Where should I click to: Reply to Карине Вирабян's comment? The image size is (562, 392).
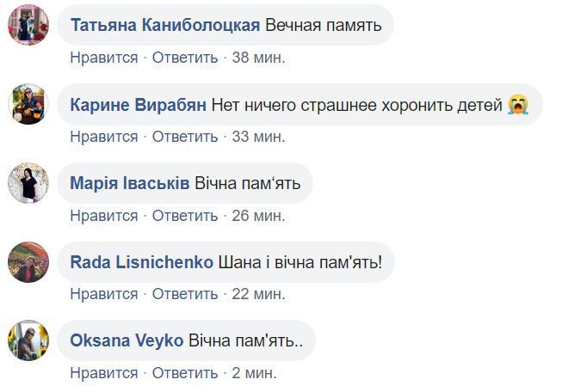pos(185,137)
